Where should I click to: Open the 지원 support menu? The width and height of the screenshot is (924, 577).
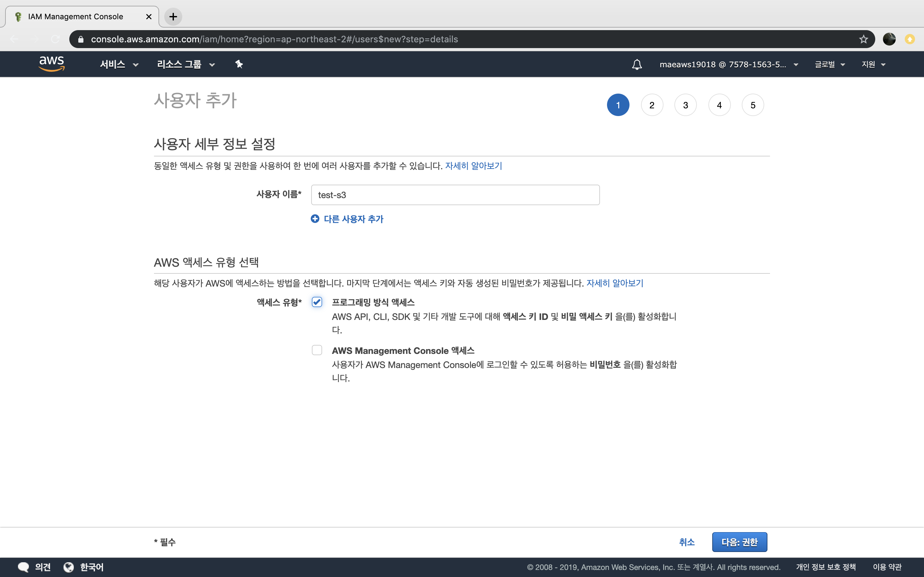pos(873,64)
